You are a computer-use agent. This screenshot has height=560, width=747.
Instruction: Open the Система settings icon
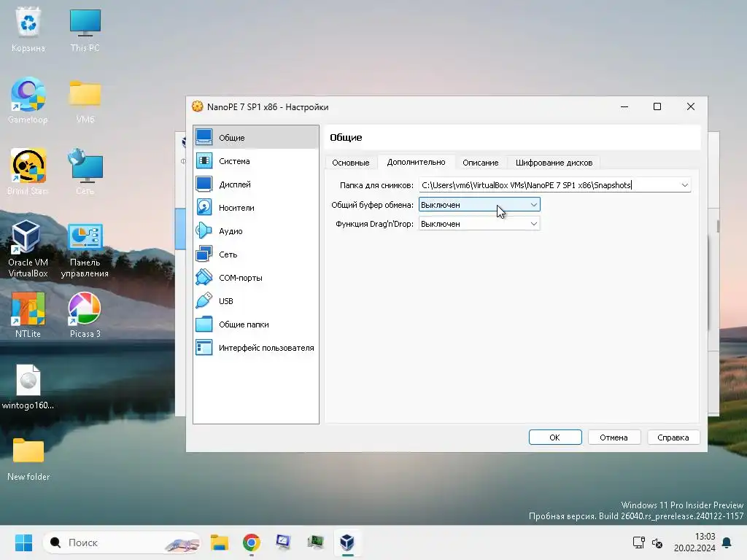click(204, 160)
